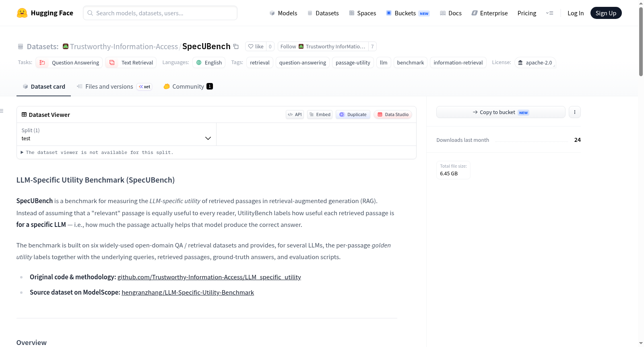Click the apache-2.0 license icon
644x347 pixels.
[520, 62]
